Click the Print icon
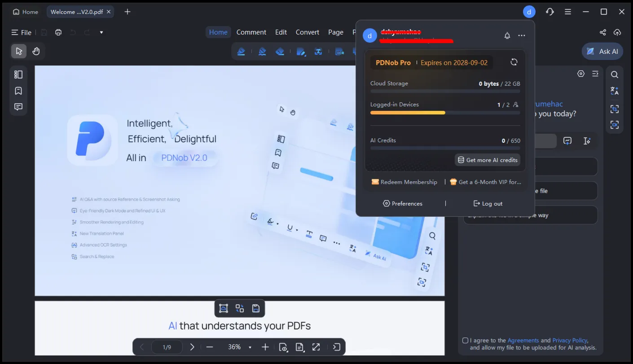Image resolution: width=633 pixels, height=364 pixels. click(58, 32)
